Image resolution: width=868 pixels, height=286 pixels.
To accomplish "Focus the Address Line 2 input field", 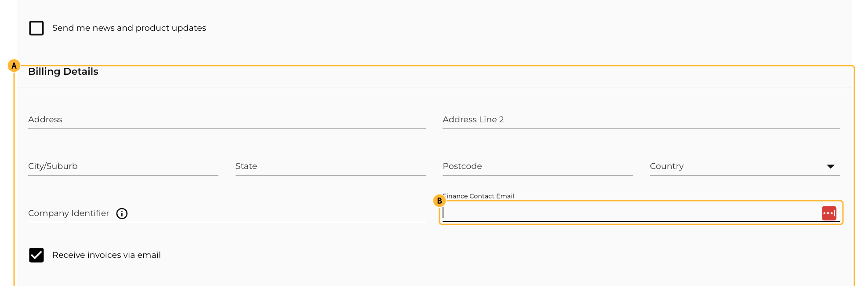I will [641, 120].
